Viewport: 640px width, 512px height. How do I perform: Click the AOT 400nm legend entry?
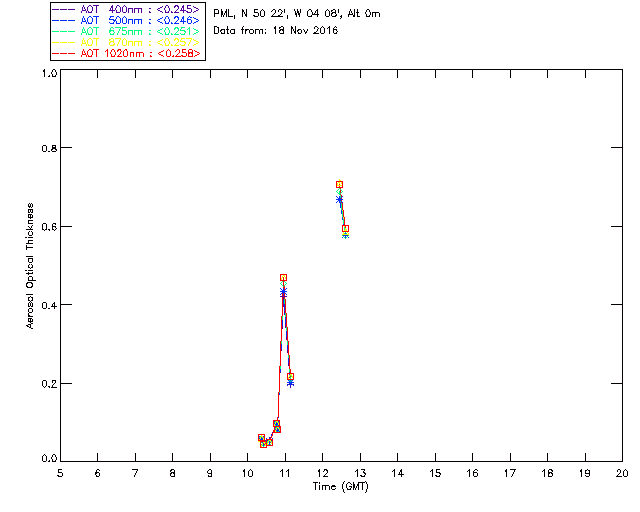pyautogui.click(x=126, y=9)
